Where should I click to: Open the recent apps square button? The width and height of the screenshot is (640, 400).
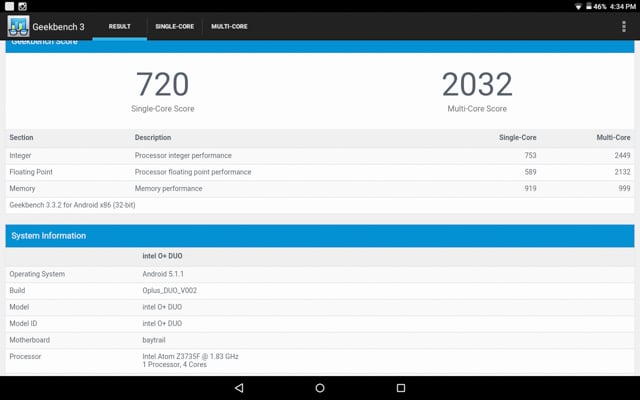[x=401, y=388]
